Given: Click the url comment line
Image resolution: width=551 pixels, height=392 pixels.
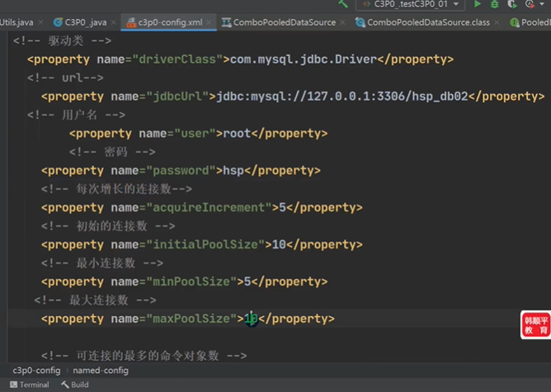Looking at the screenshot, I should 65,78.
